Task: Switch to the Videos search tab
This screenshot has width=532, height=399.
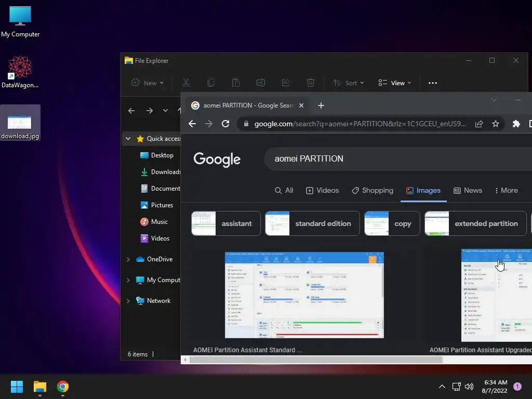Action: tap(322, 190)
